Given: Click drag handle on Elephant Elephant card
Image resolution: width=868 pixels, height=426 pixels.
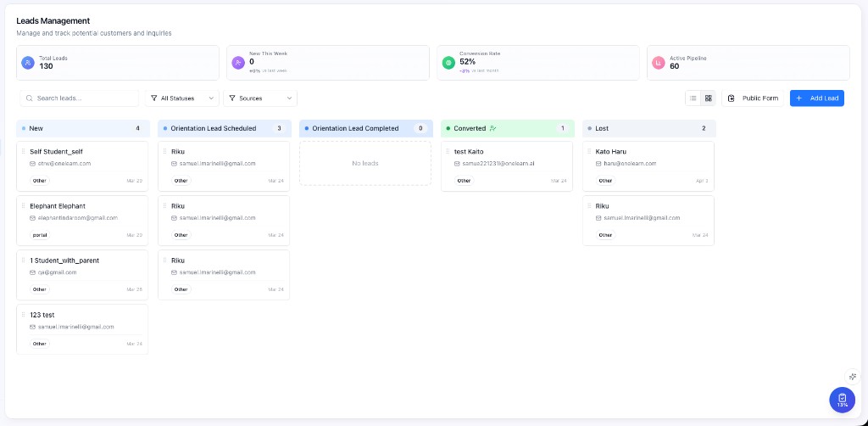Looking at the screenshot, I should [x=23, y=205].
